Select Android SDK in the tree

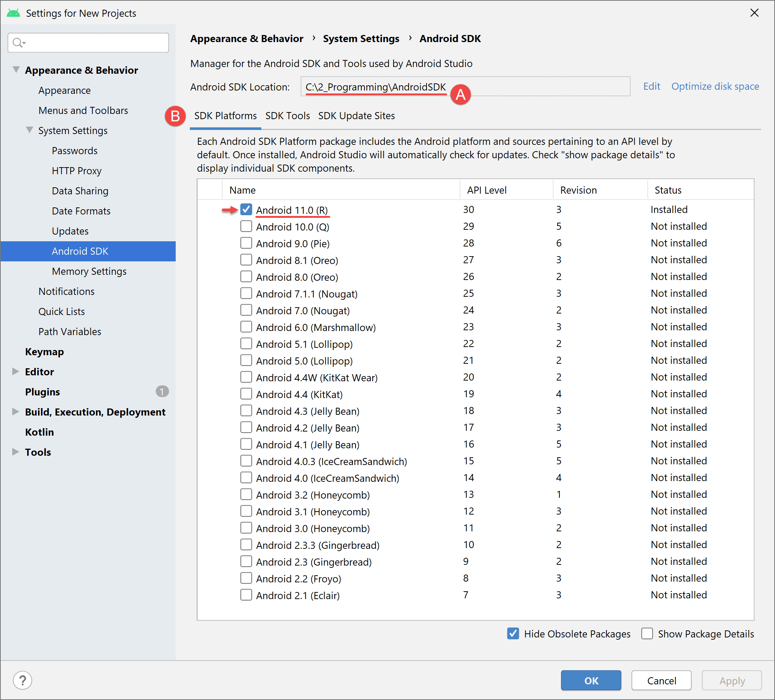[x=88, y=251]
